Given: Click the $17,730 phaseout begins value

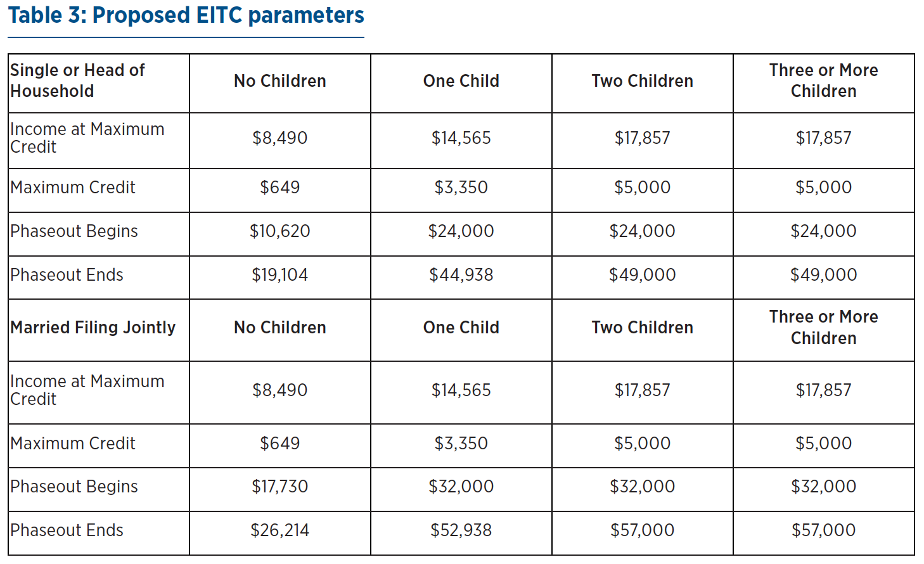Looking at the screenshot, I should [x=279, y=487].
